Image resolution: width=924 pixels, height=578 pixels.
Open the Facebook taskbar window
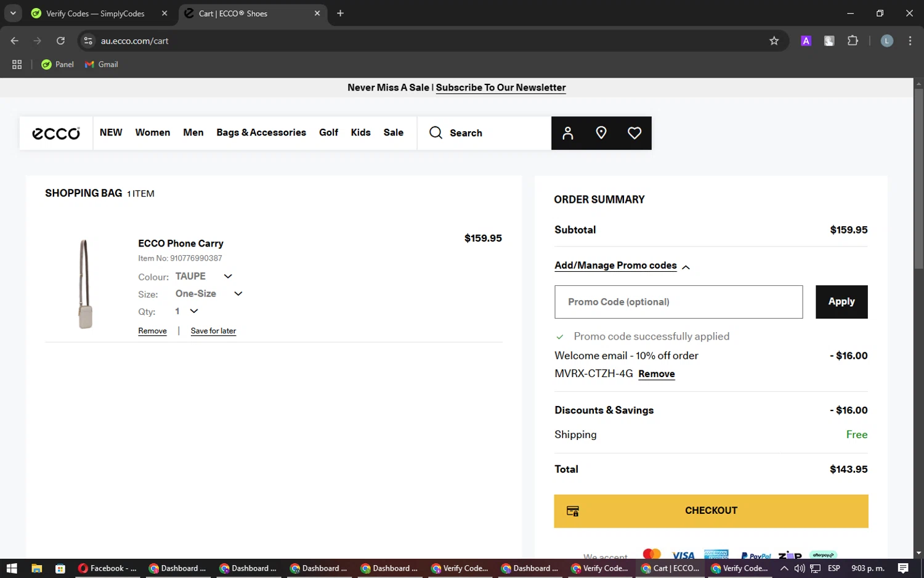(107, 568)
